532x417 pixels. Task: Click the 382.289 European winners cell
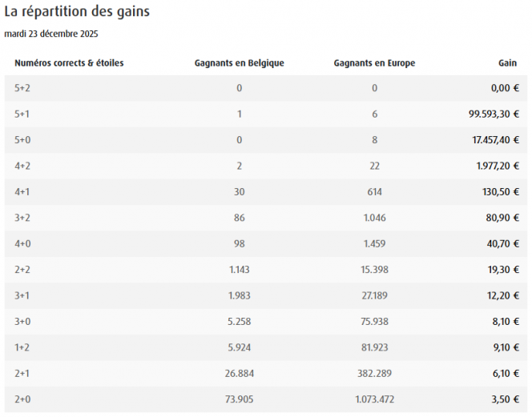[x=374, y=373]
